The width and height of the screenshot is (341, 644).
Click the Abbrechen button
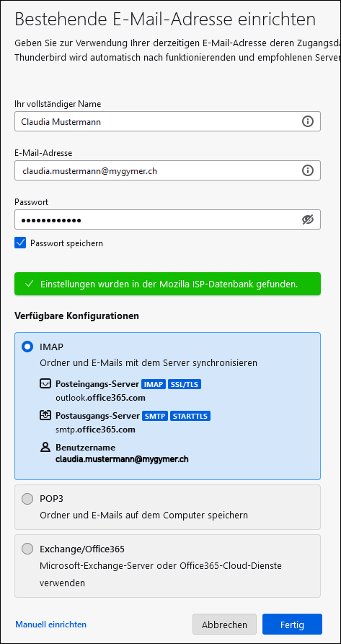pos(224,625)
